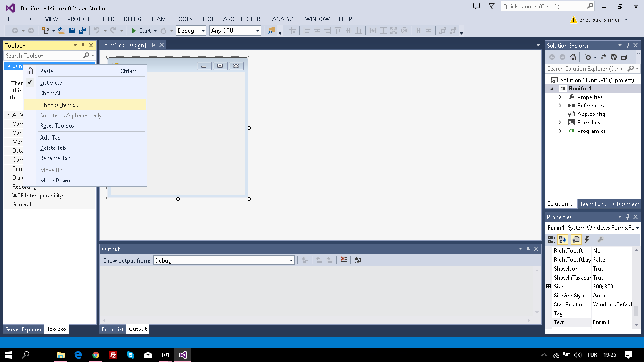644x362 pixels.
Task: Open FileZilla from the Windows taskbar
Action: tap(113, 354)
